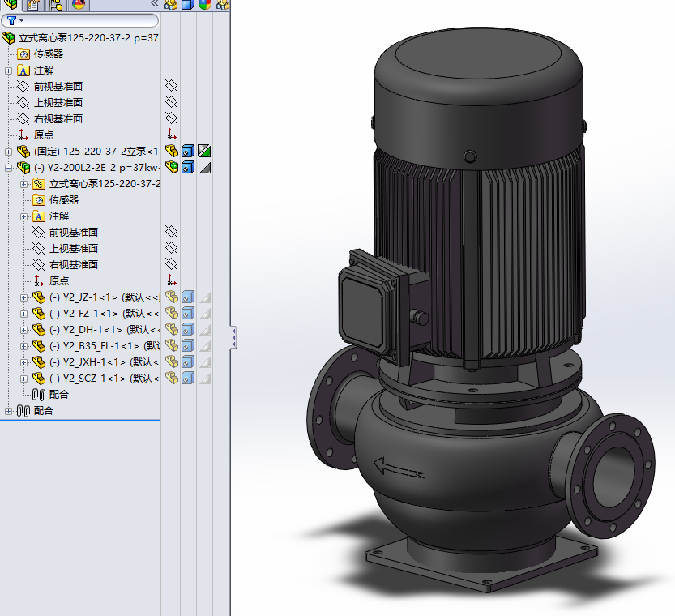Image resolution: width=675 pixels, height=616 pixels.
Task: Change display mode of Y2-200L2-2E_2 subassembly
Action: [188, 167]
